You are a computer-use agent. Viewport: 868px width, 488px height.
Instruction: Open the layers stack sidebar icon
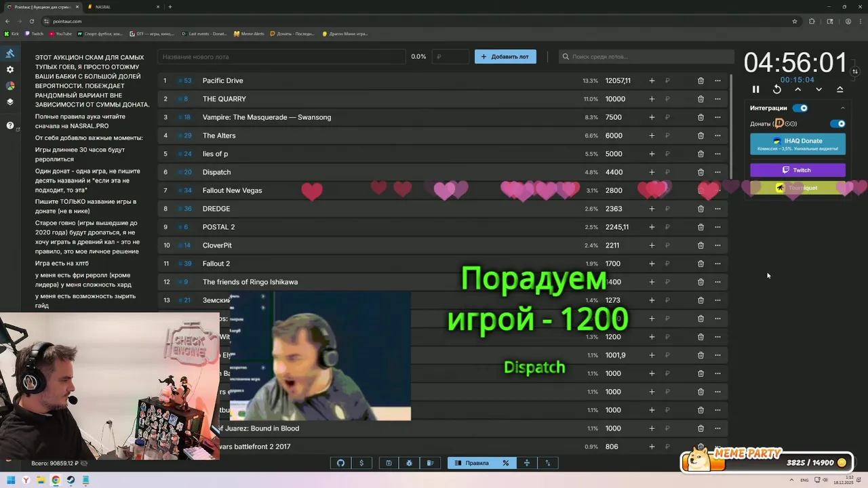coord(10,102)
